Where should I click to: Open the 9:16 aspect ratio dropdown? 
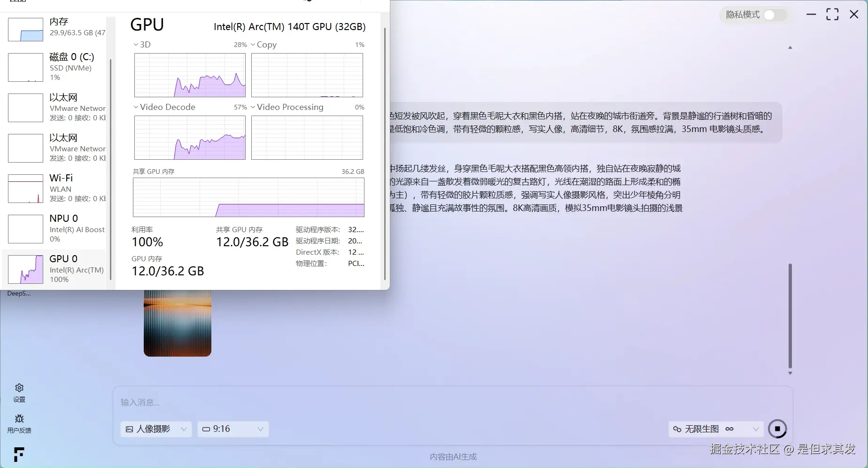click(232, 429)
